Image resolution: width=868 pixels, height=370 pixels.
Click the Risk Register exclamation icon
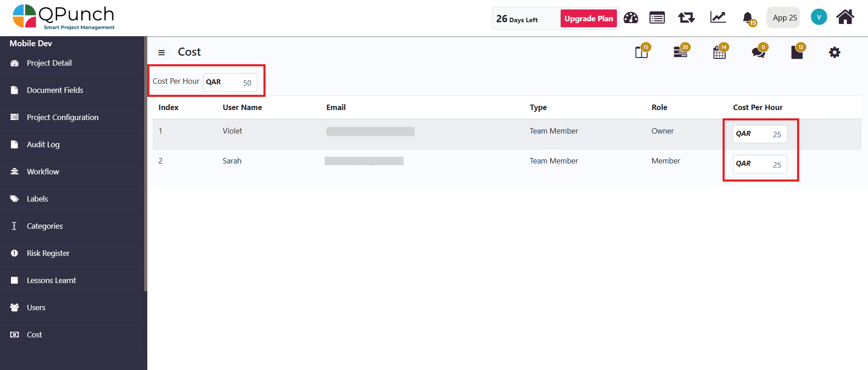(x=15, y=253)
